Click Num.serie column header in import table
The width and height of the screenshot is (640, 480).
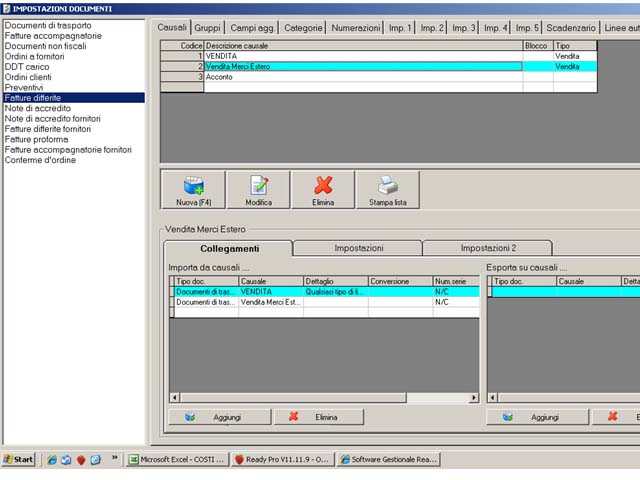456,281
